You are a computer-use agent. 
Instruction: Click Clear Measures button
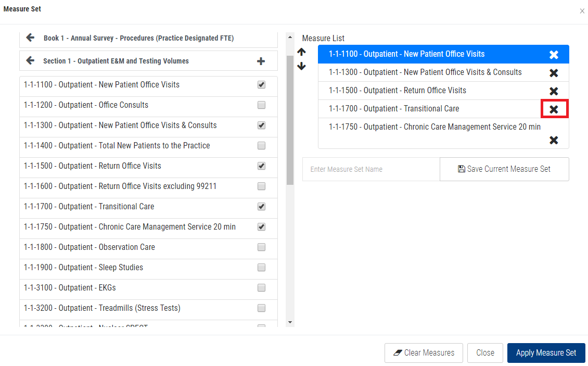[424, 353]
